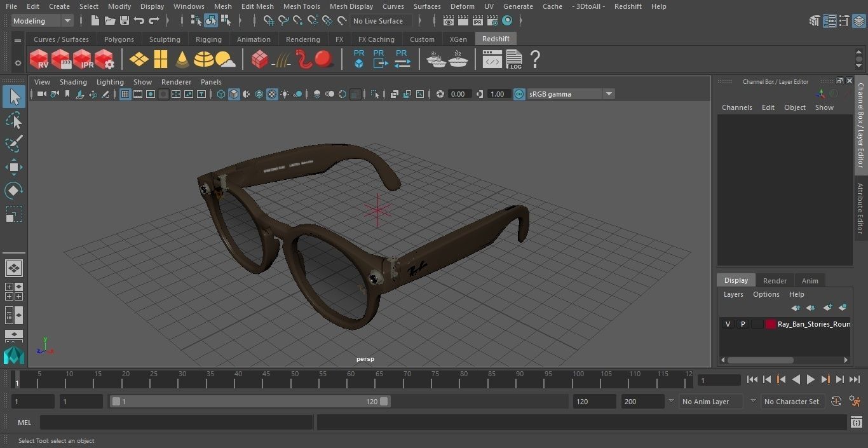Open the Redshift log file icon
The width and height of the screenshot is (868, 448).
(514, 60)
